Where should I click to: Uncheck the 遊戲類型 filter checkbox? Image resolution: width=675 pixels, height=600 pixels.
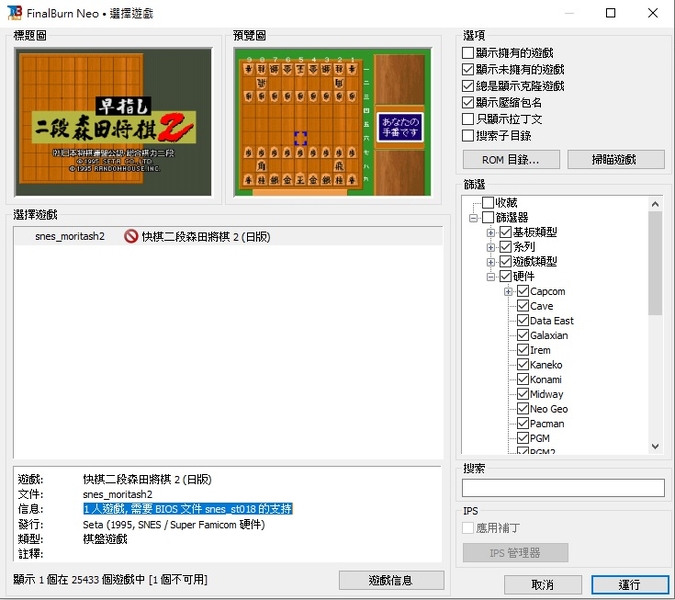(x=505, y=261)
